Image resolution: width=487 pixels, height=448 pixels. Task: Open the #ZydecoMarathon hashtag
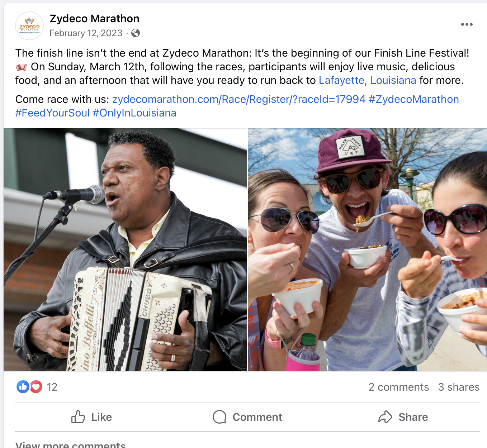[x=414, y=99]
